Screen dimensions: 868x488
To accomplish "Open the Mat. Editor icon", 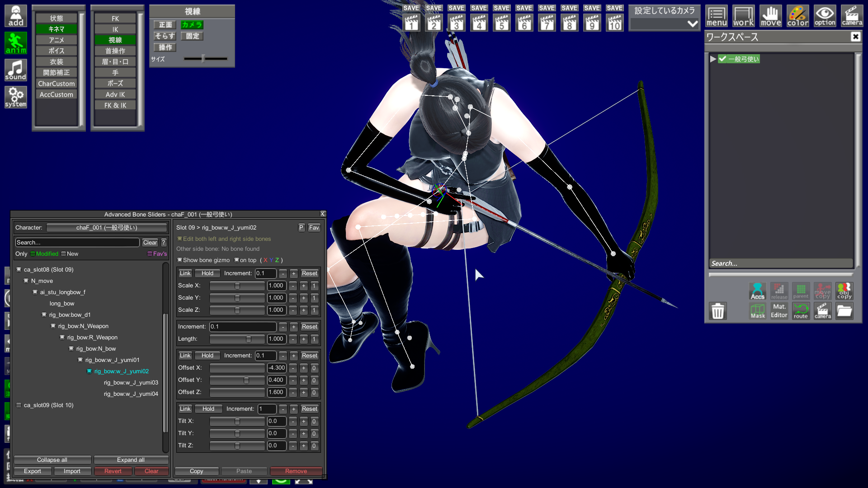I will click(779, 311).
